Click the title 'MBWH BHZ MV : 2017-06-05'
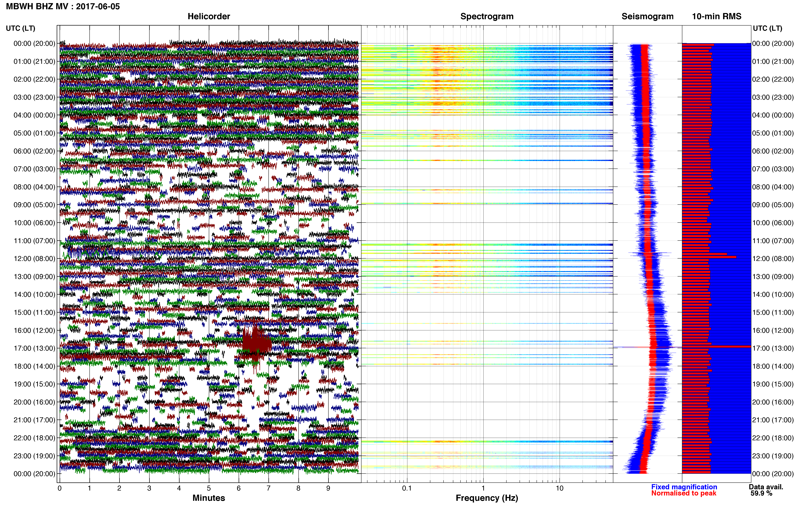The width and height of the screenshot is (812, 508). [63, 6]
